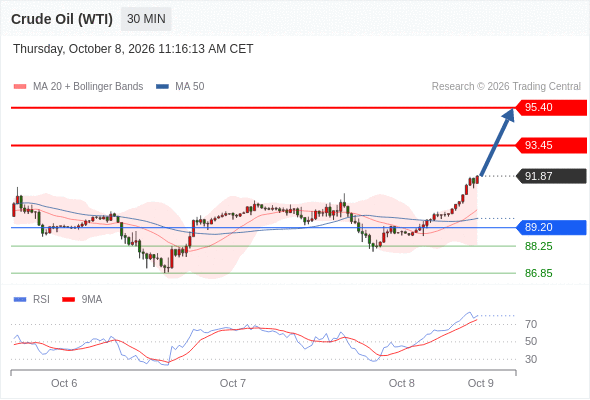Click the 89.20 pivot price tag
590x400 pixels.
(x=550, y=227)
